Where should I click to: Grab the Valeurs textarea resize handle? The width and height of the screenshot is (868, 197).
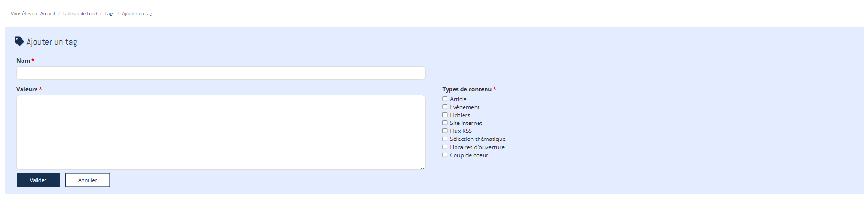coord(423,167)
